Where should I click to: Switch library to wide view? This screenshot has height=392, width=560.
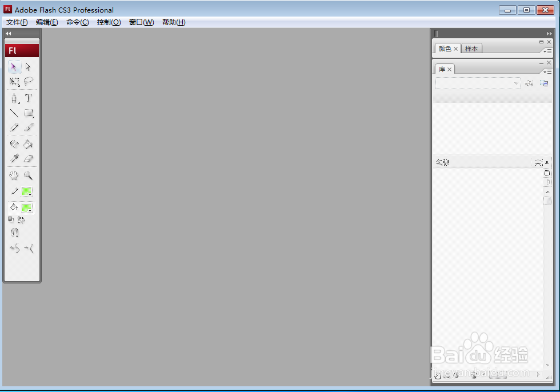click(x=547, y=173)
